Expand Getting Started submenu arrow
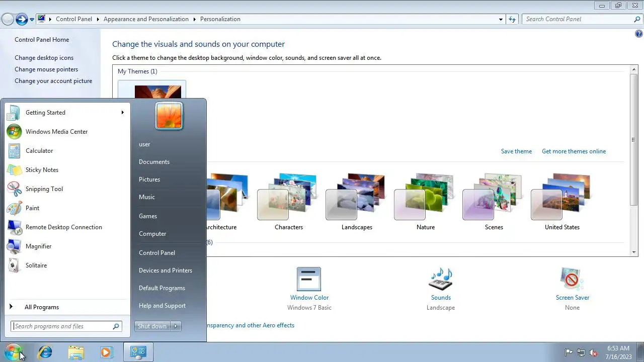Screen dimensions: 644x362 point(122,113)
